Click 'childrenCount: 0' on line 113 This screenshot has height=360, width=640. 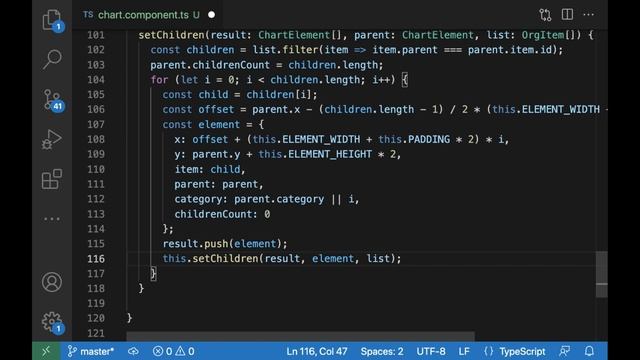(222, 214)
